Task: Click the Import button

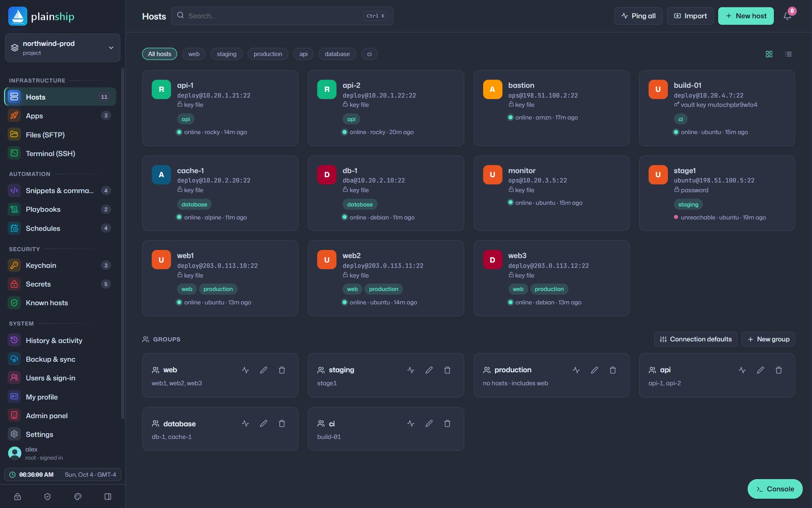Action: pos(690,16)
